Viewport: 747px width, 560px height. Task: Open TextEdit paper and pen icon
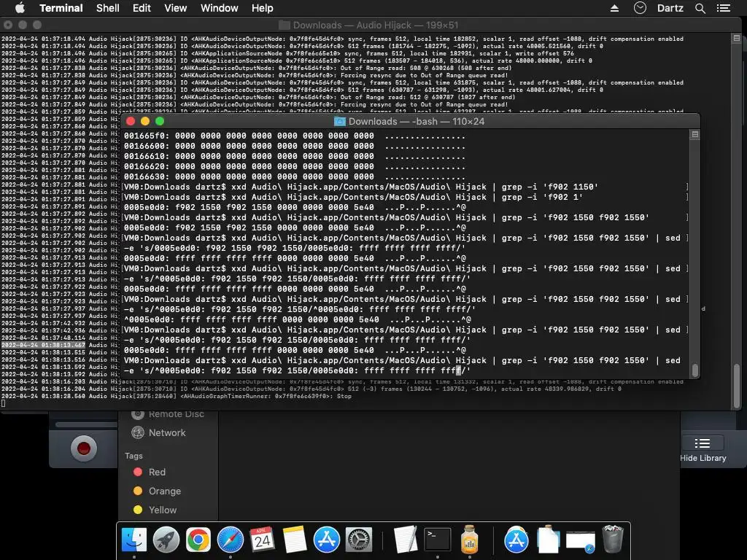[406, 540]
